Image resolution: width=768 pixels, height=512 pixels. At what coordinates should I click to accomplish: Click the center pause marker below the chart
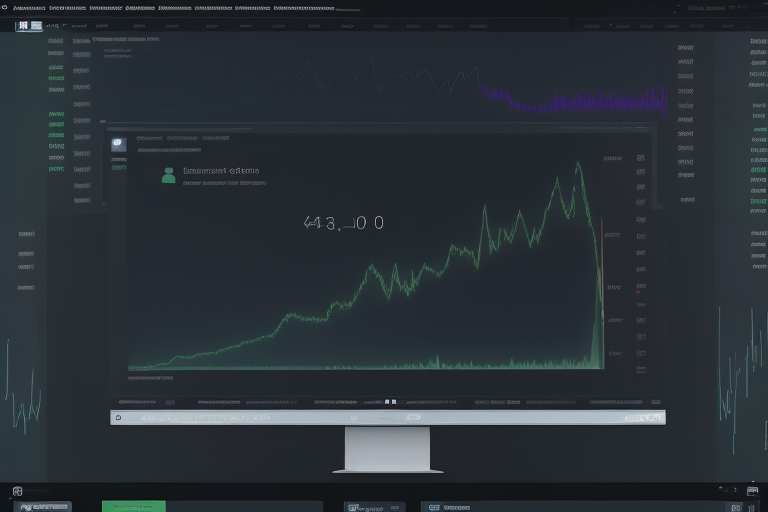pos(391,401)
